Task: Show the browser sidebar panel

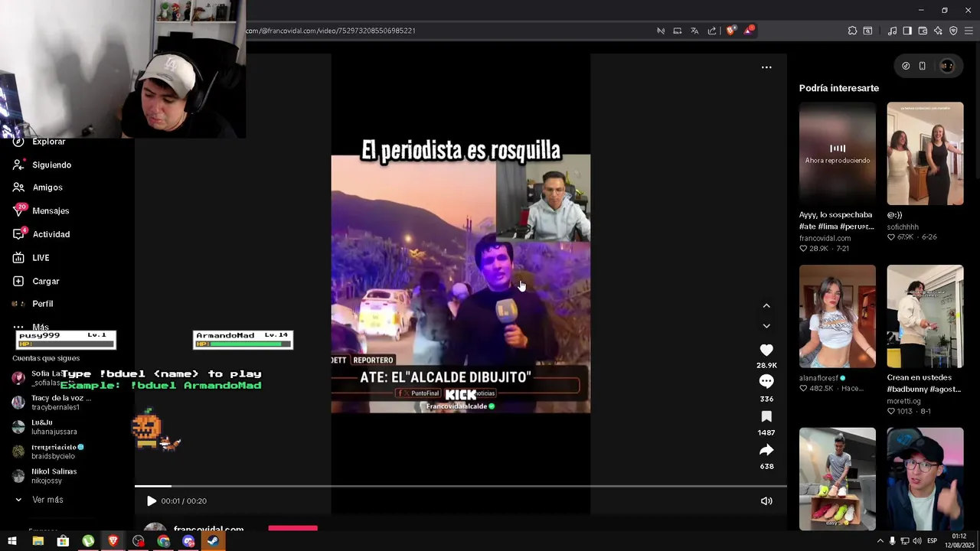Action: click(x=907, y=31)
